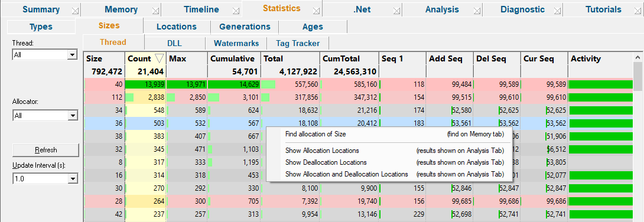644x222 pixels.
Task: Click the undock icon on .Net tab
Action: click(396, 11)
